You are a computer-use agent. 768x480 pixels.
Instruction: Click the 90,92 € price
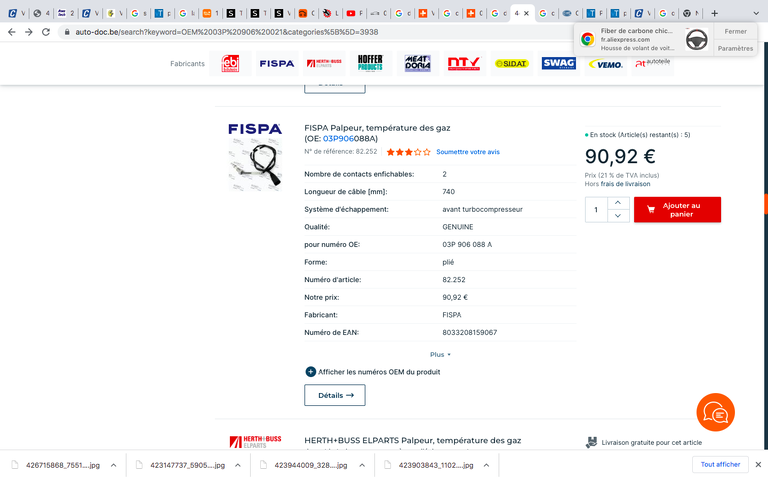click(620, 157)
